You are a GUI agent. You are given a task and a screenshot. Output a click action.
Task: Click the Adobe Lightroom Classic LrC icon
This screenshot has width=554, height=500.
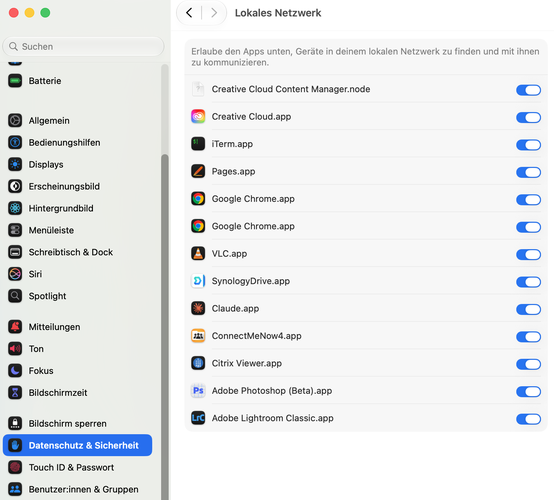click(198, 418)
